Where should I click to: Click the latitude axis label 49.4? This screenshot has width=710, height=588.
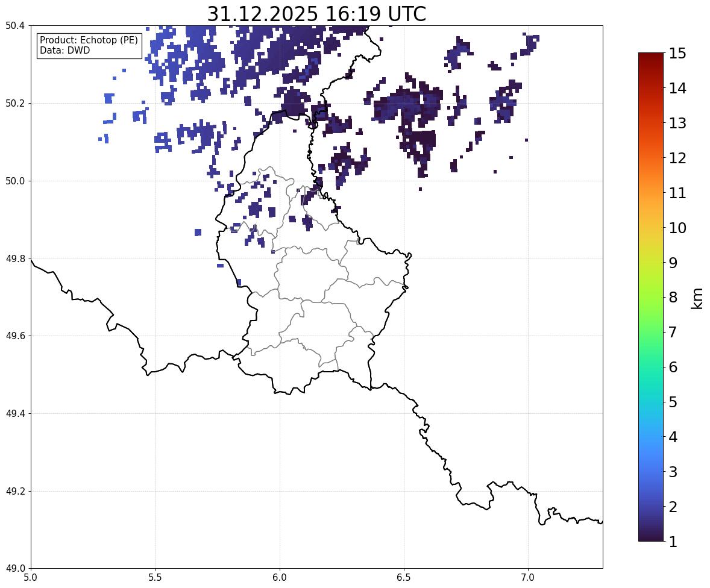[15, 413]
